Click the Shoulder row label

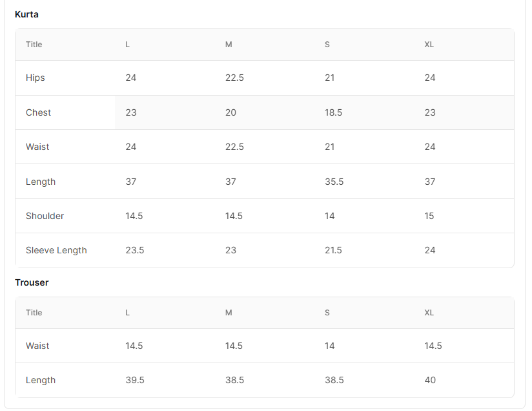[x=45, y=216]
